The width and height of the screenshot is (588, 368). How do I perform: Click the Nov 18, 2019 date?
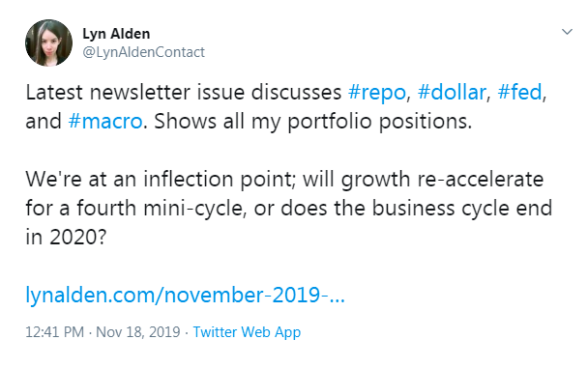[x=138, y=332]
